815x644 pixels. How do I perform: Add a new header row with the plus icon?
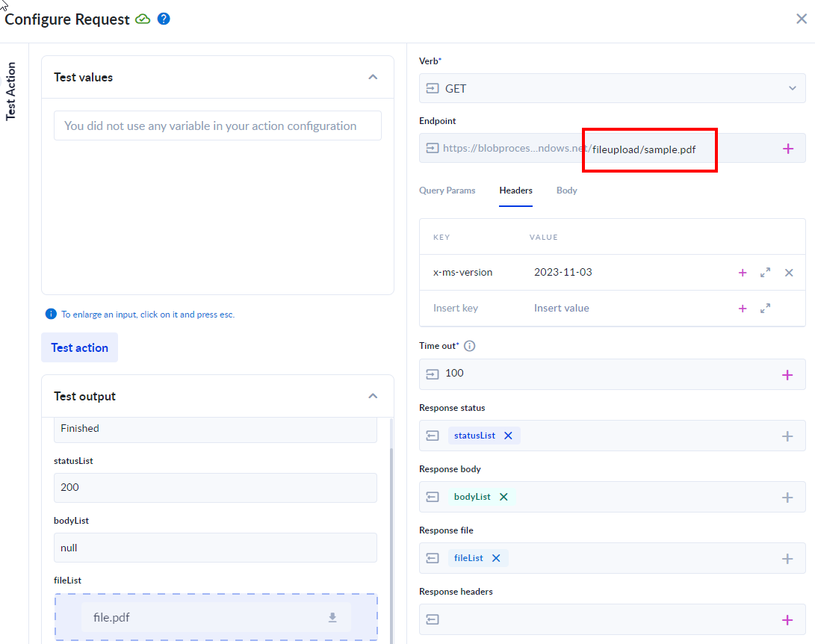click(743, 308)
